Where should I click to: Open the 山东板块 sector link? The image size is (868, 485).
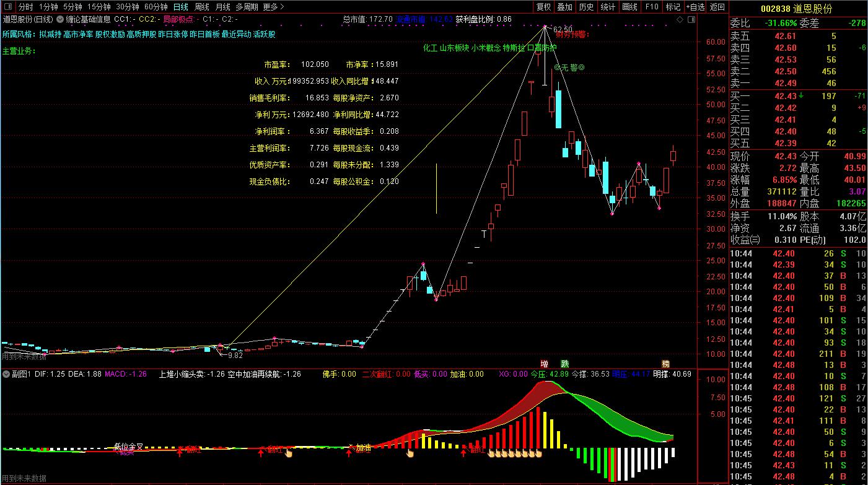(454, 48)
